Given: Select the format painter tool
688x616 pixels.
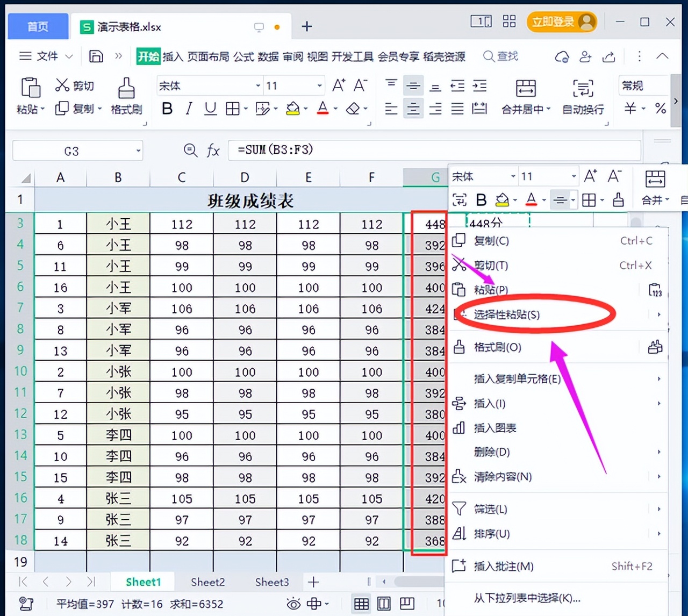Looking at the screenshot, I should tap(126, 97).
